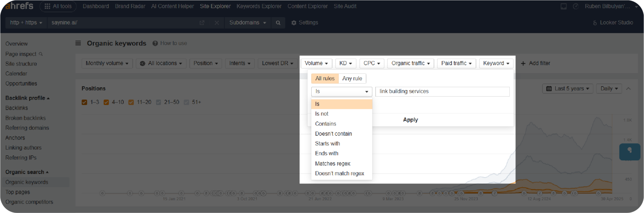
Task: Open Broken backlinks report
Action: pyautogui.click(x=25, y=118)
